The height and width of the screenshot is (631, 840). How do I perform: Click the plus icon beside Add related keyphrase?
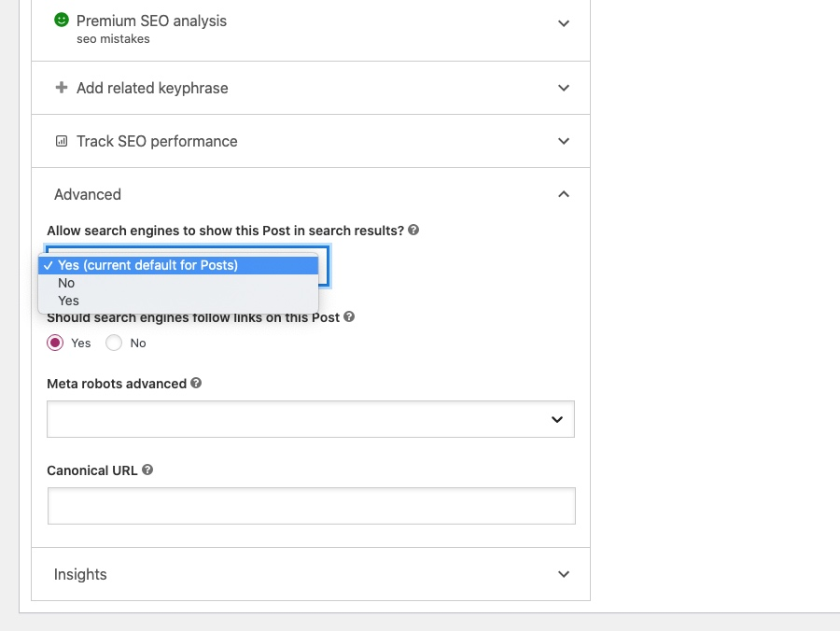coord(62,88)
